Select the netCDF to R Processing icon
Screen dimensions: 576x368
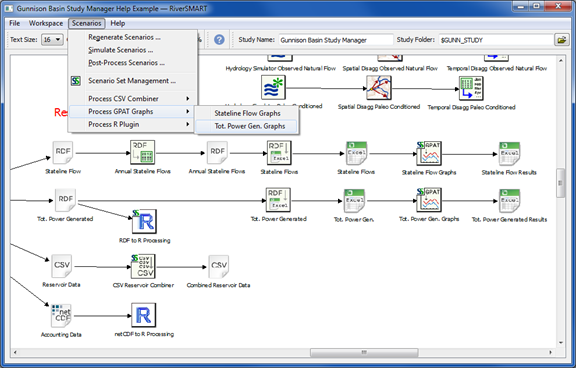click(144, 315)
